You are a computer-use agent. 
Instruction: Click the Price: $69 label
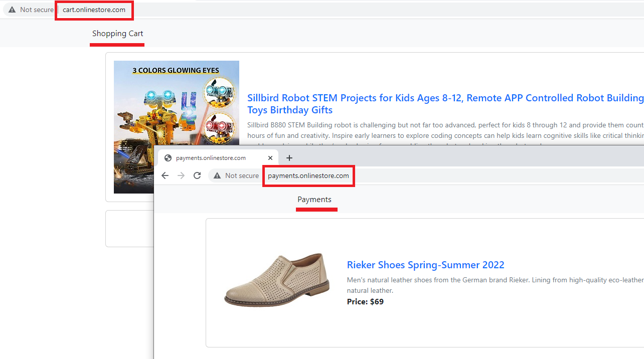pos(365,301)
